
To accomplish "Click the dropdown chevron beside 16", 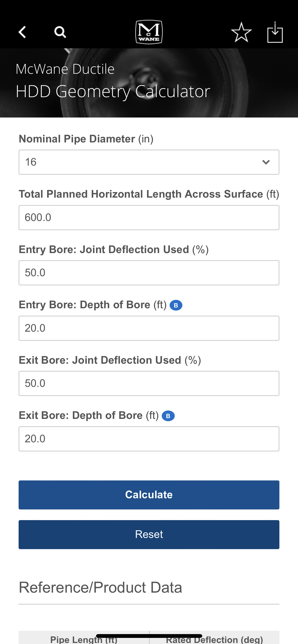I will (x=266, y=162).
